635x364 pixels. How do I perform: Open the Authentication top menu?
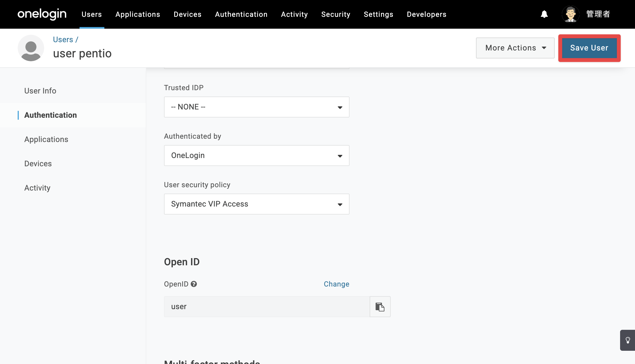pos(241,14)
